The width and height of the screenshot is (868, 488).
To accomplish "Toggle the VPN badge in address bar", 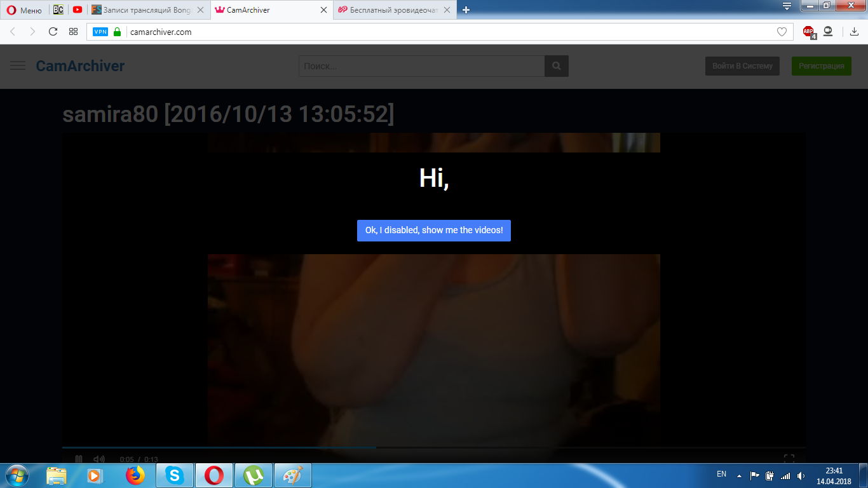I will pos(100,32).
